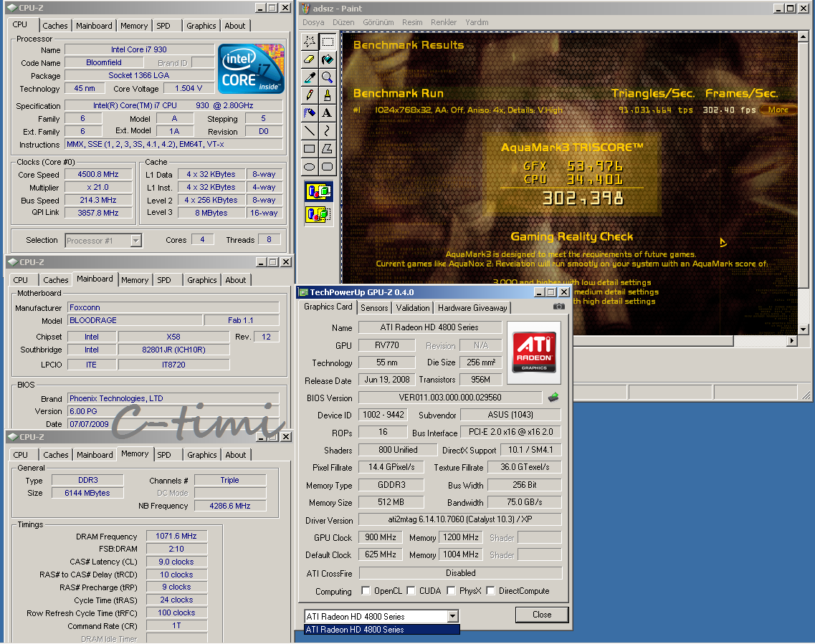Click Paint's vertical scrollbar up arrow

coord(803,37)
